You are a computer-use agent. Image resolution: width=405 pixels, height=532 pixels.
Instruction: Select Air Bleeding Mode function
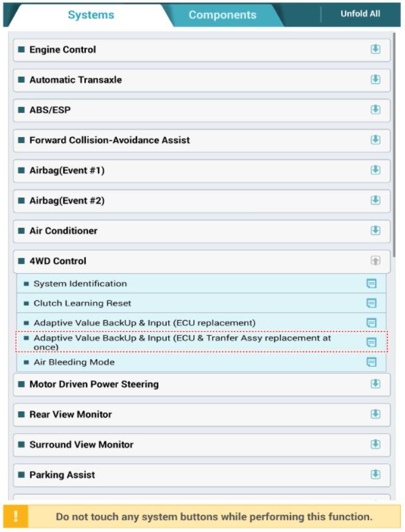tap(201, 362)
